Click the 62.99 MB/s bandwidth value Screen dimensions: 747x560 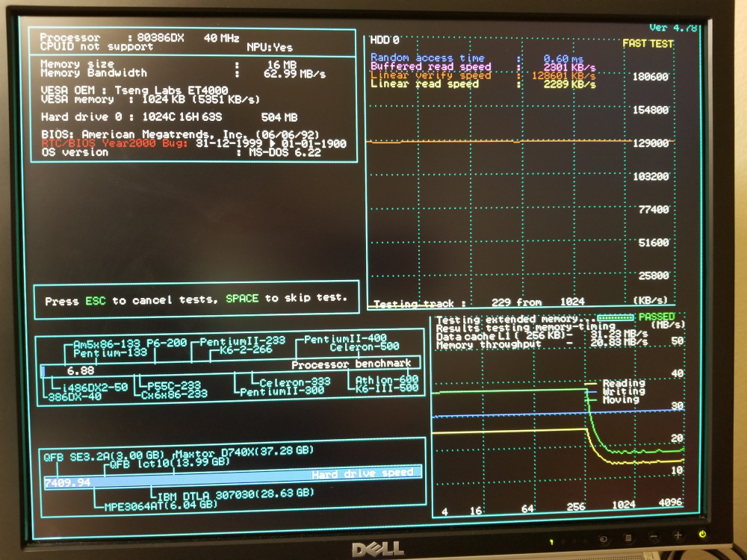pos(294,74)
